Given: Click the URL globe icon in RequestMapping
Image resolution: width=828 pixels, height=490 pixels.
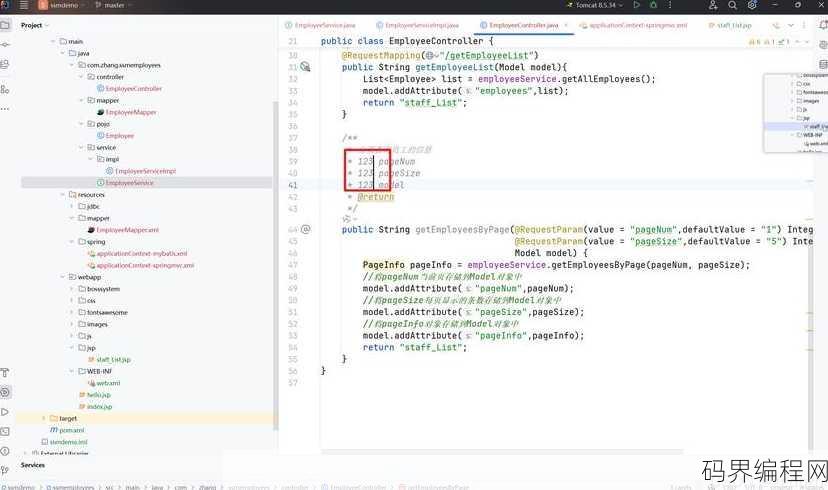Looking at the screenshot, I should [431, 55].
